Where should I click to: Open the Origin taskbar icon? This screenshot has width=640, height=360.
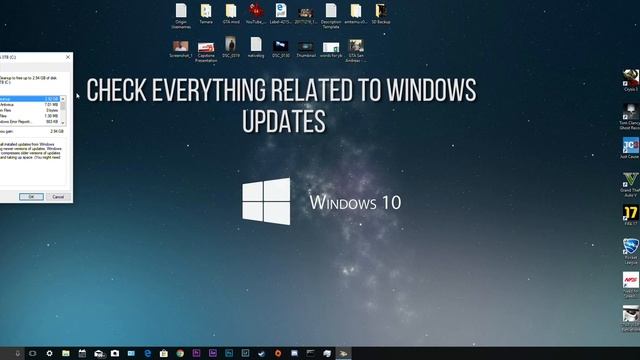click(278, 353)
